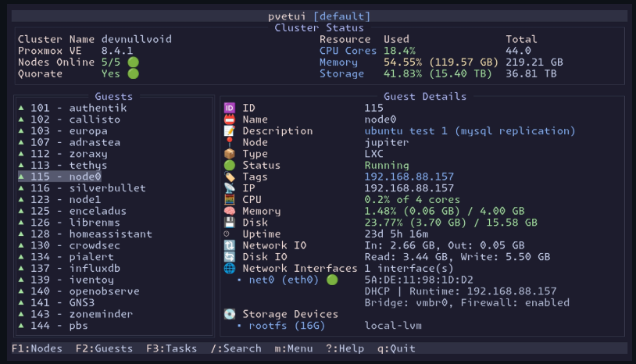Viewport: 636px width, 364px height.
Task: Click the CPU Cores resource label
Action: point(348,51)
